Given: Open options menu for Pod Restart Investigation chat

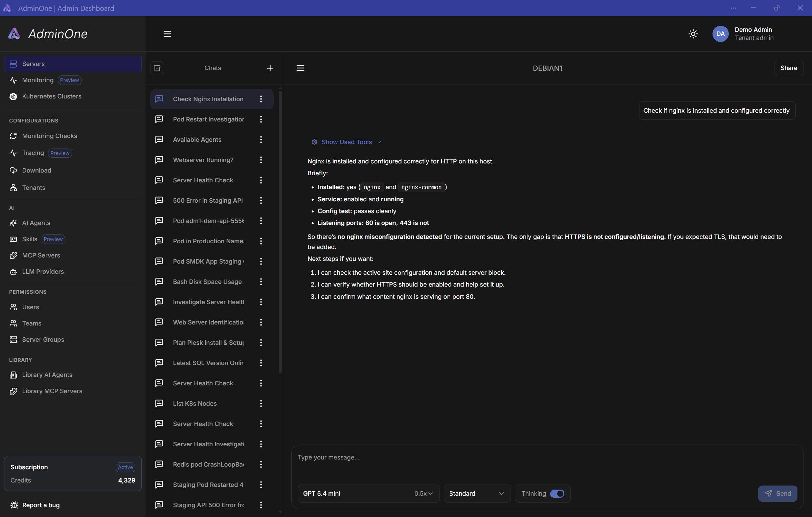Looking at the screenshot, I should pos(261,119).
